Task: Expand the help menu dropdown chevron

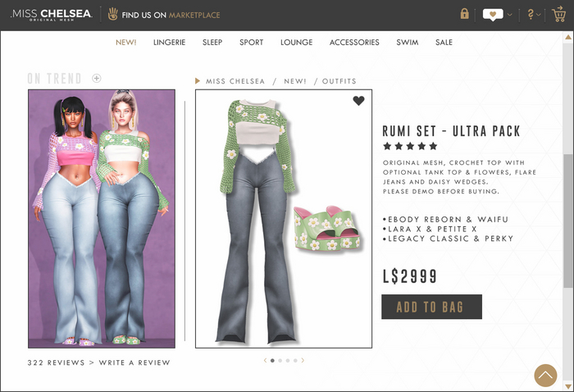Action: 539,15
